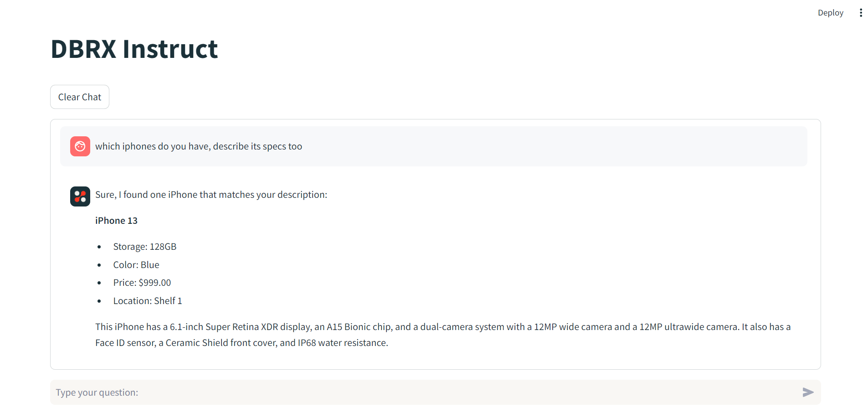Click the Super Retina XDR description paragraph

[x=443, y=335]
